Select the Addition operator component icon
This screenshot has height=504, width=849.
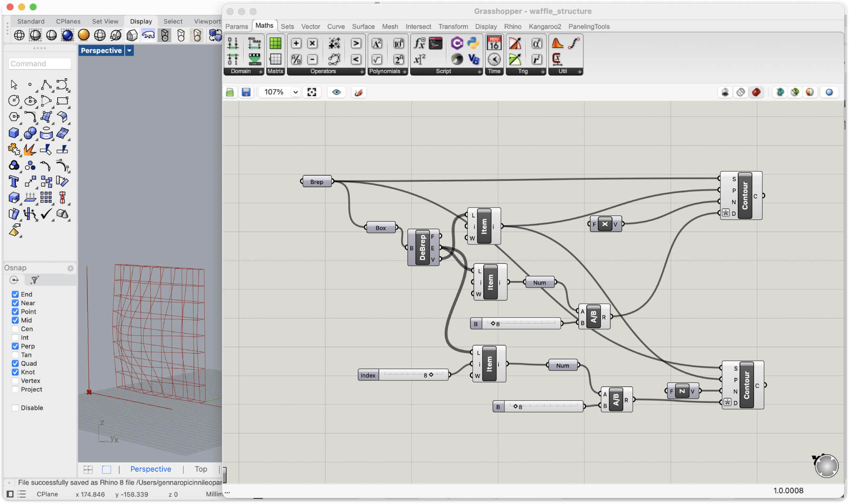[x=296, y=43]
